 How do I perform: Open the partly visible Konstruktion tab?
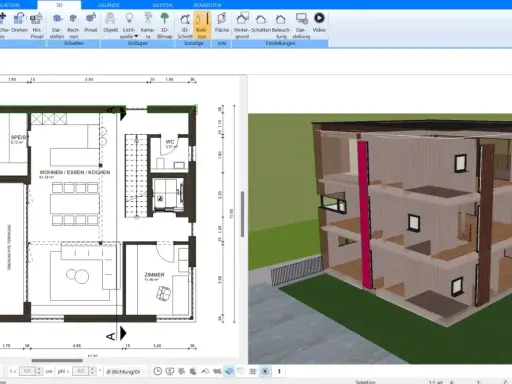10,5
